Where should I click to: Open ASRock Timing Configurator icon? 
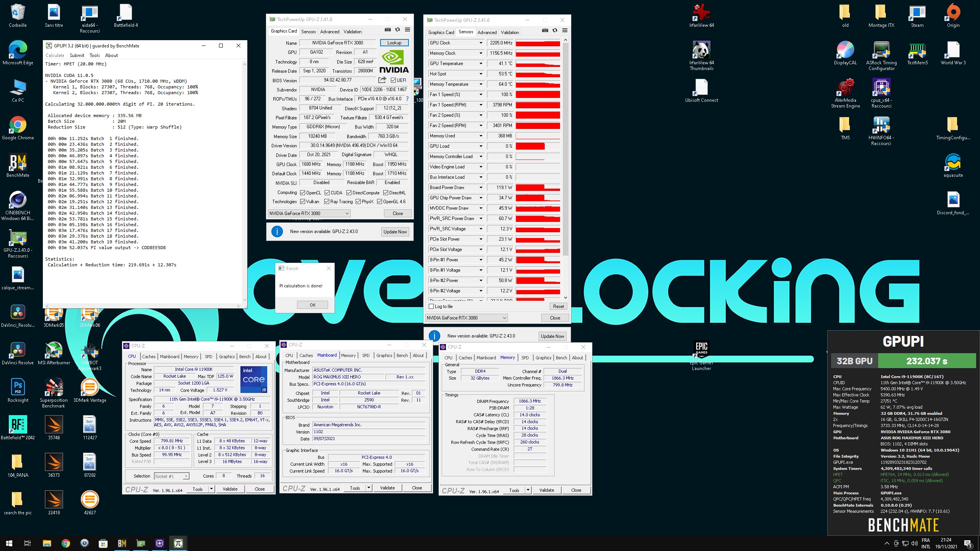(x=881, y=56)
